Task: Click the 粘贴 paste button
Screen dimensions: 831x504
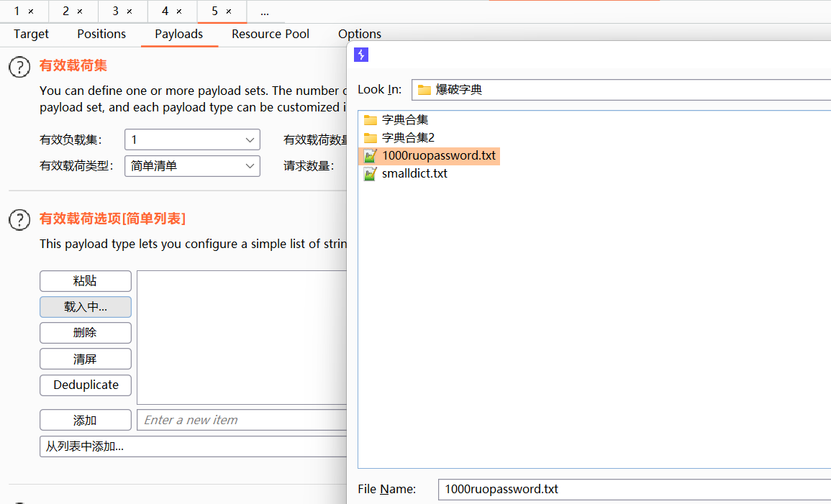Action: point(86,281)
